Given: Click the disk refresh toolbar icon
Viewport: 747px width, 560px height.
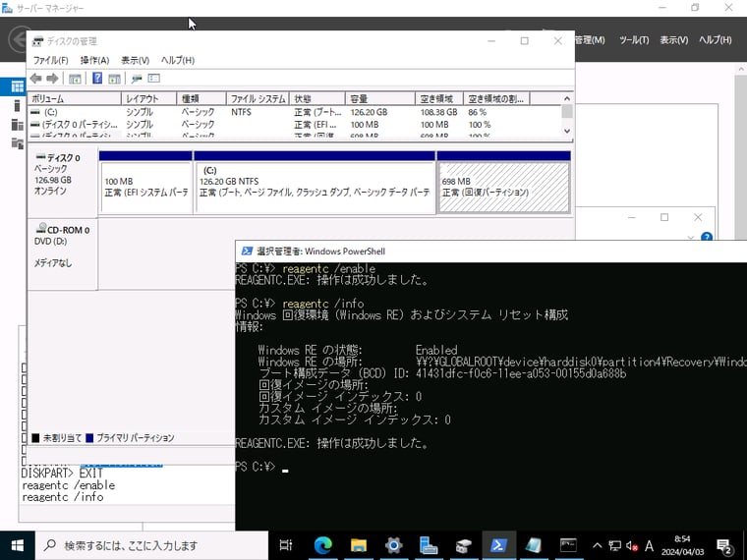Looking at the screenshot, I should pyautogui.click(x=137, y=79).
